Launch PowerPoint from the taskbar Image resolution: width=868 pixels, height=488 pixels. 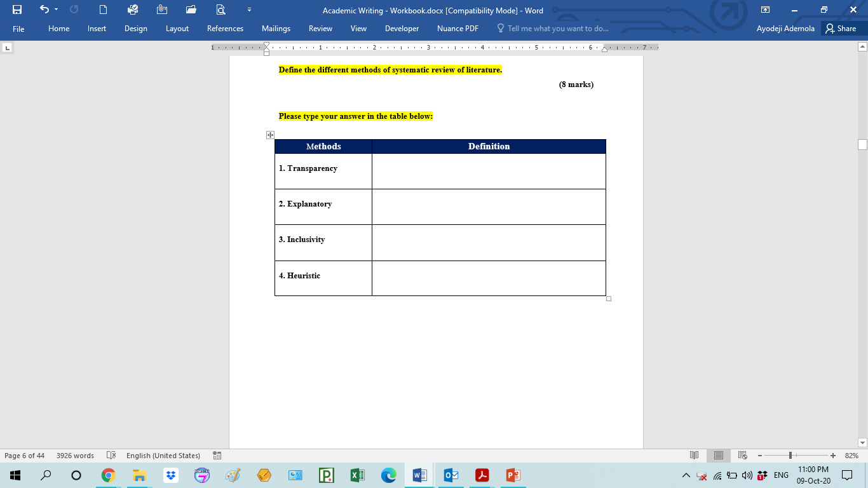click(512, 475)
